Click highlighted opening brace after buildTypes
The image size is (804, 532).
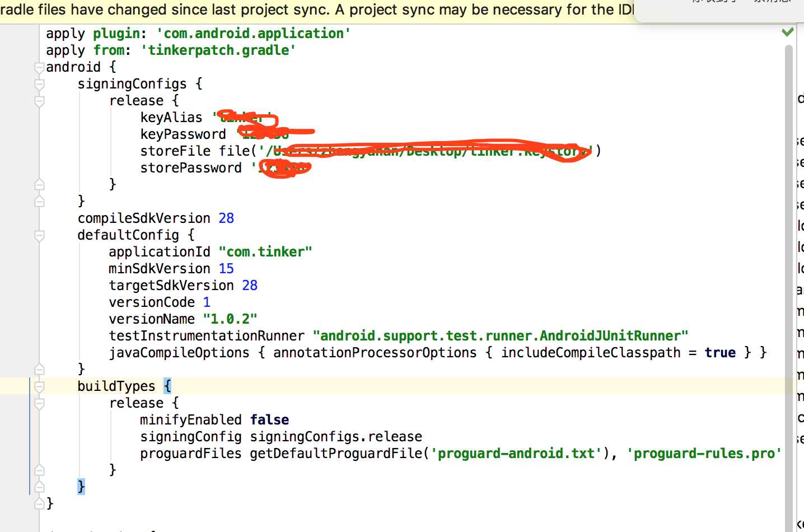167,386
